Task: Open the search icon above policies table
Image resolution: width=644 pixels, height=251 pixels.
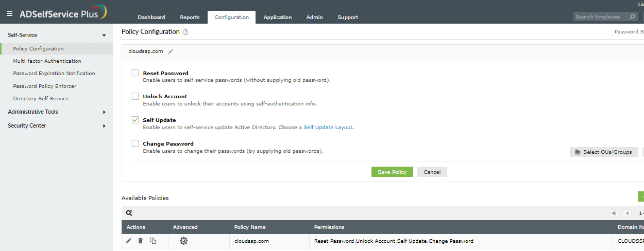Action: pos(129,213)
